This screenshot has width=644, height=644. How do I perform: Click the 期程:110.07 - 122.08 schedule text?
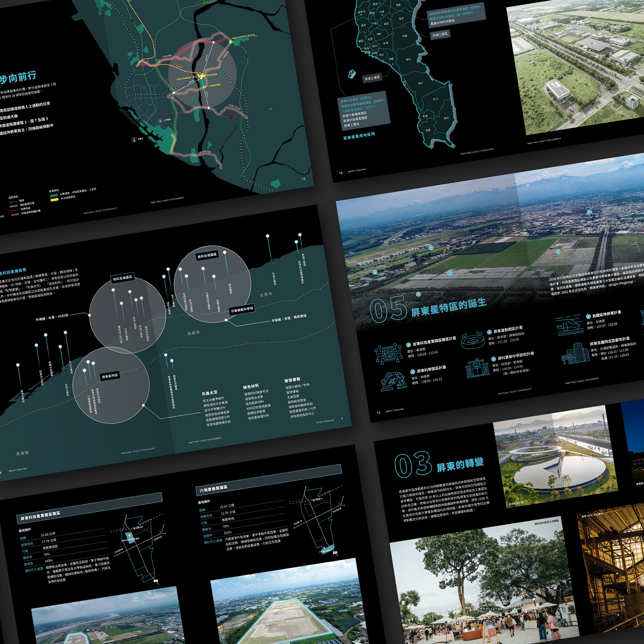pos(602,326)
